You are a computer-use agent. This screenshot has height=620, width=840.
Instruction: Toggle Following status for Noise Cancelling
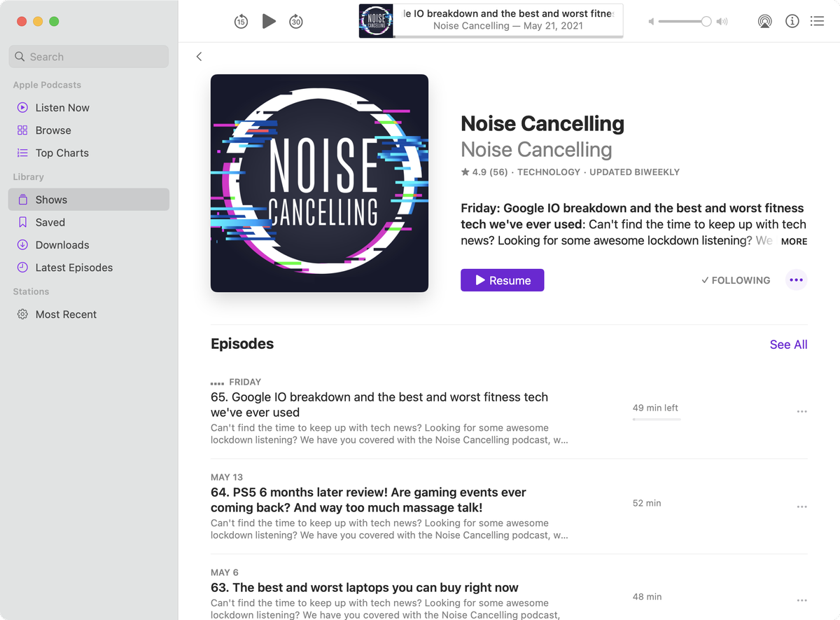(735, 280)
